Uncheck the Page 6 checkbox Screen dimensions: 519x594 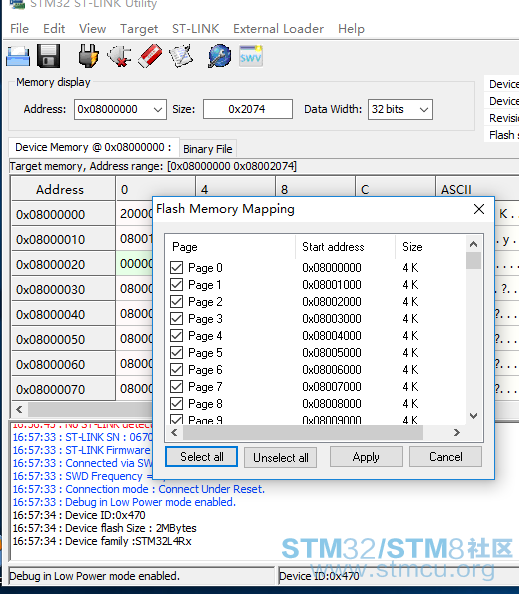coord(177,369)
